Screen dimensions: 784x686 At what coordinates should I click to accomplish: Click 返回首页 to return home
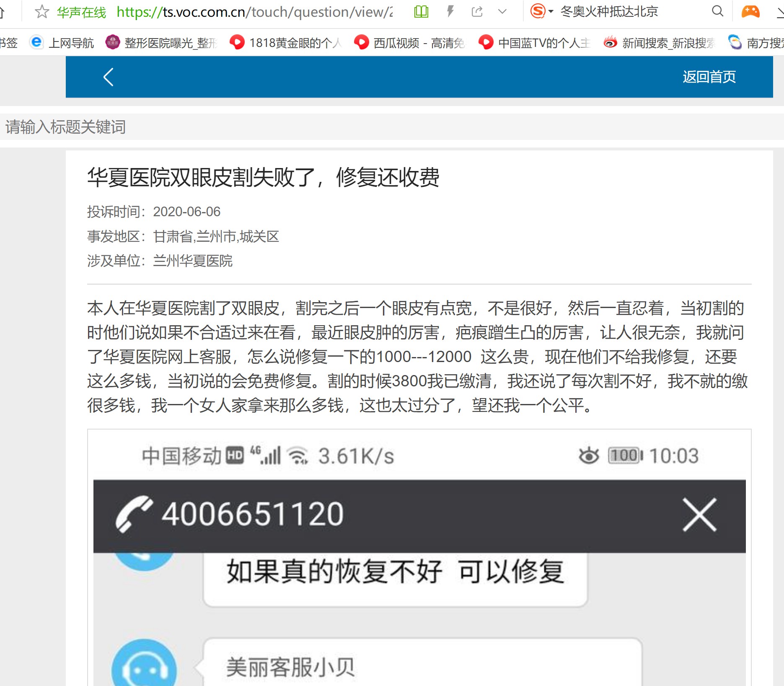click(709, 77)
